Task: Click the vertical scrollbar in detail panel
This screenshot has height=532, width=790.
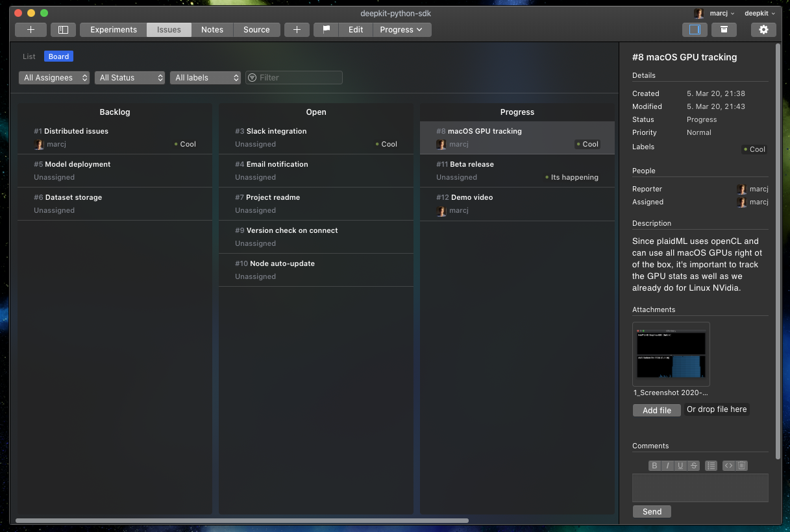Action: 778,252
